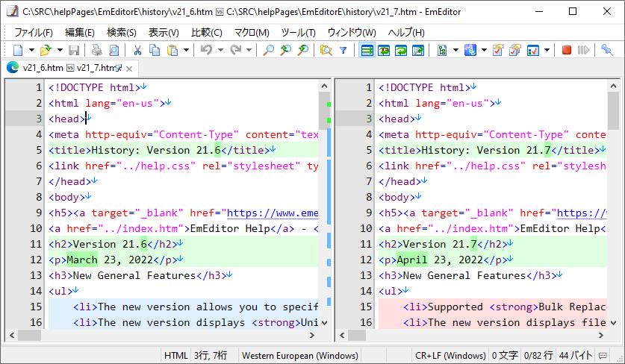Expand dropdown beside Customize checklist icon

(x=547, y=50)
